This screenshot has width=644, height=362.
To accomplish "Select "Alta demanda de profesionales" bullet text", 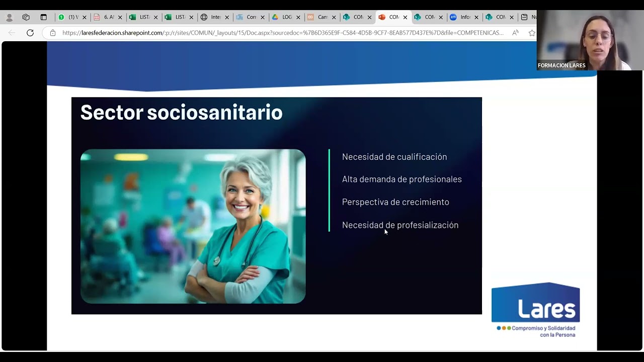I will 401,179.
